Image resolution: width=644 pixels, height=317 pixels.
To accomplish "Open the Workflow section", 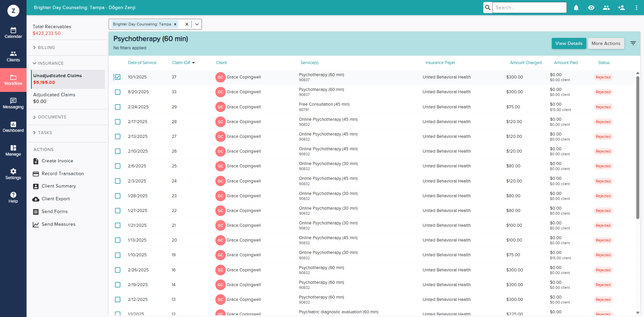I will (x=13, y=80).
